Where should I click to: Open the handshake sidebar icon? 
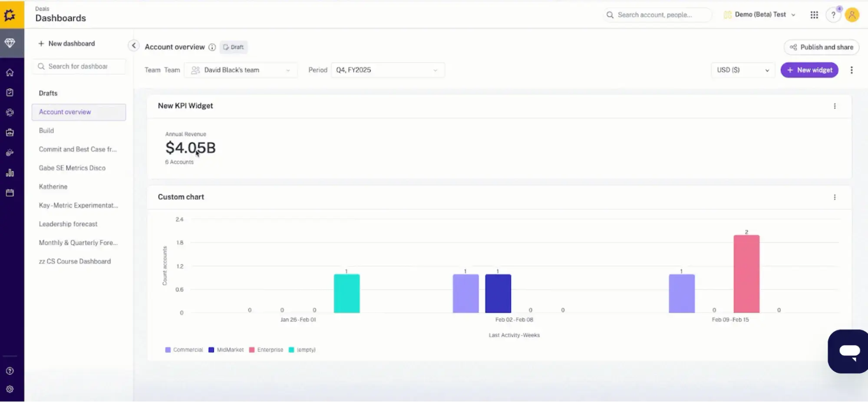click(x=10, y=153)
